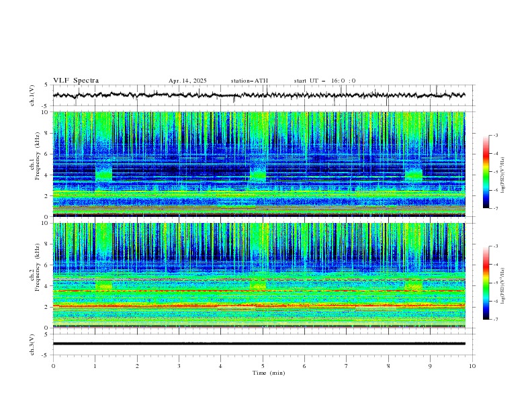Click the 'station=ATH' label
The width and height of the screenshot is (532, 411).
(x=249, y=81)
